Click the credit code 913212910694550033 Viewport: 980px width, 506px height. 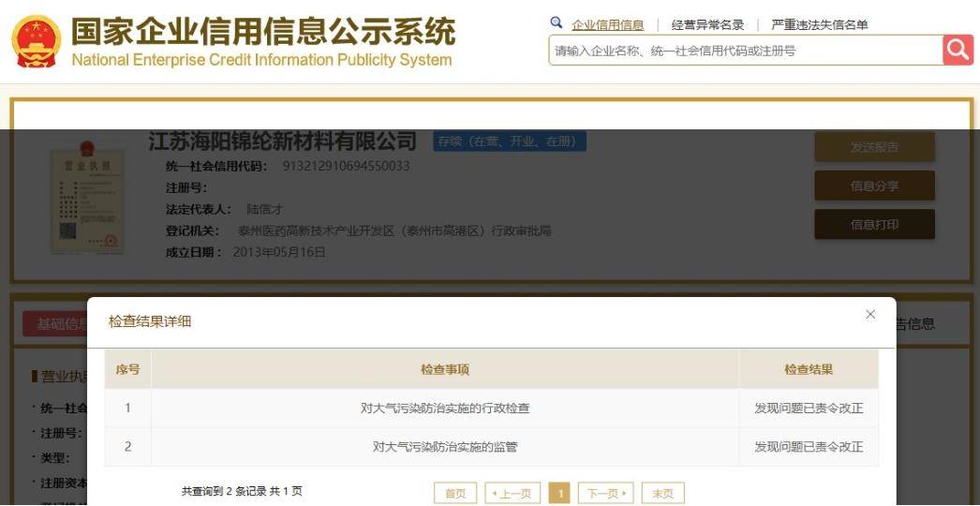click(x=347, y=167)
